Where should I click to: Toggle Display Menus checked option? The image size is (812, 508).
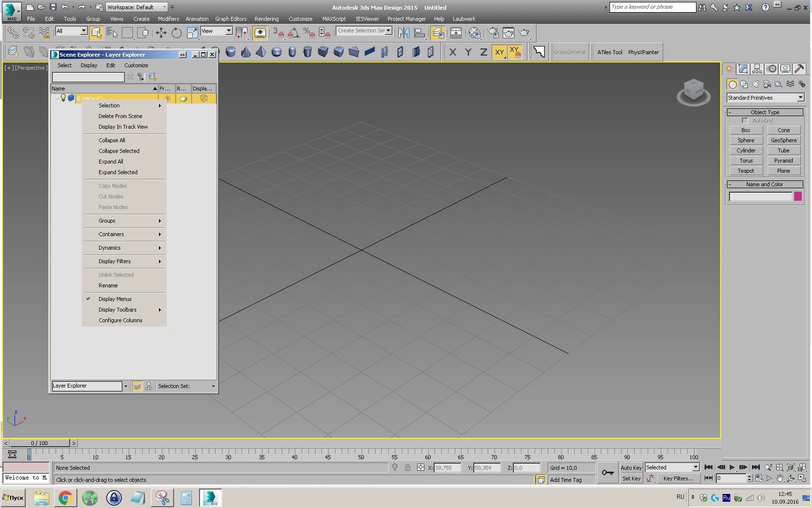115,299
